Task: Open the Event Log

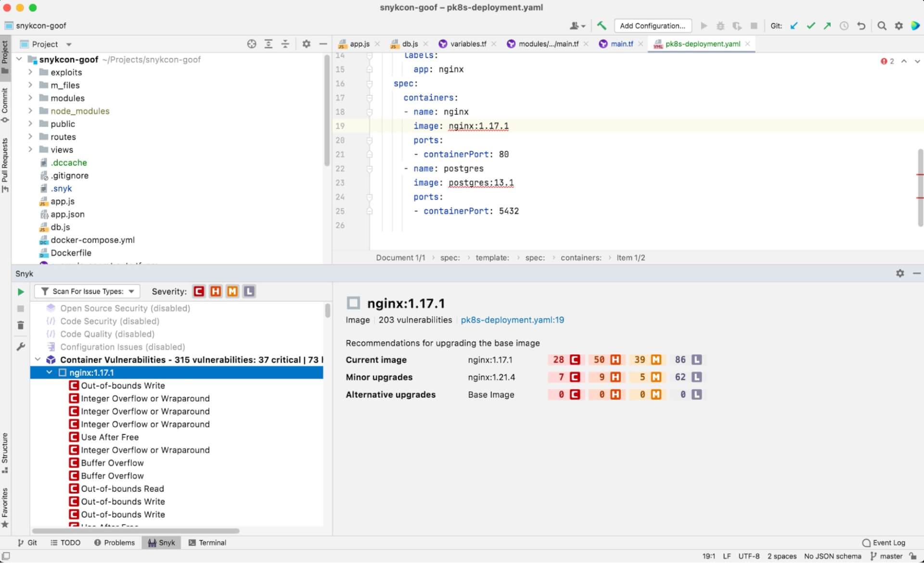Action: pos(884,543)
